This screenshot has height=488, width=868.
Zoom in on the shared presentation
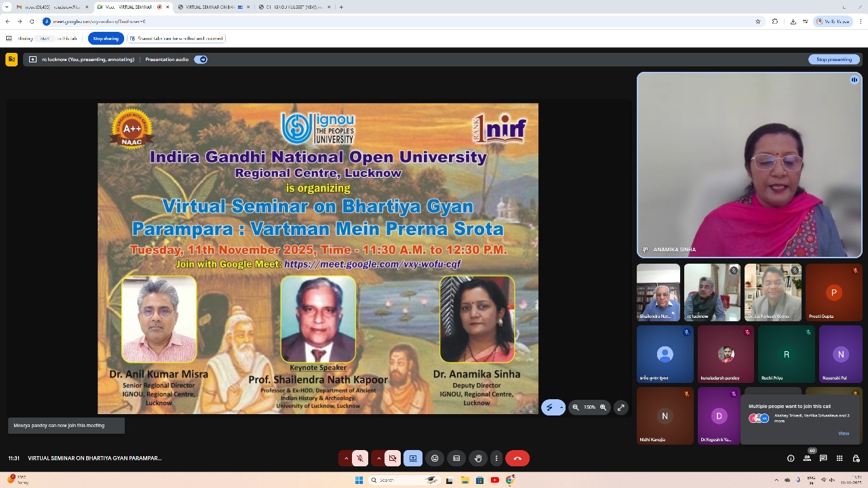coord(603,407)
